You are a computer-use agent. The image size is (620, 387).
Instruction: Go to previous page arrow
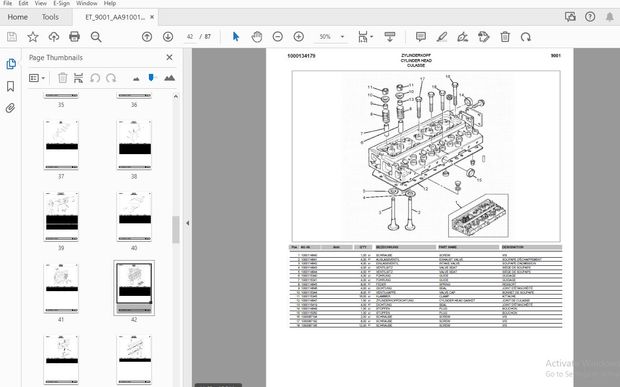[x=147, y=37]
